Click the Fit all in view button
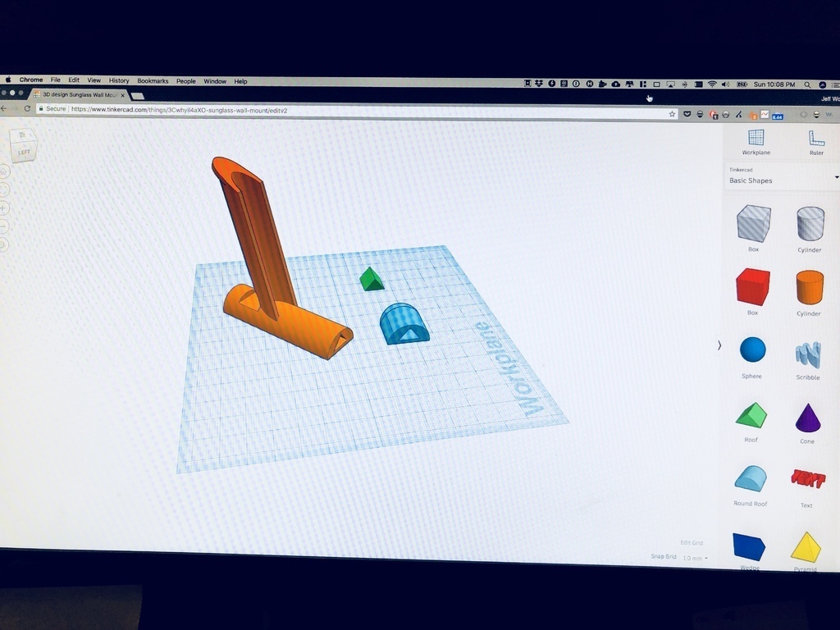This screenshot has width=840, height=630. click(x=4, y=190)
